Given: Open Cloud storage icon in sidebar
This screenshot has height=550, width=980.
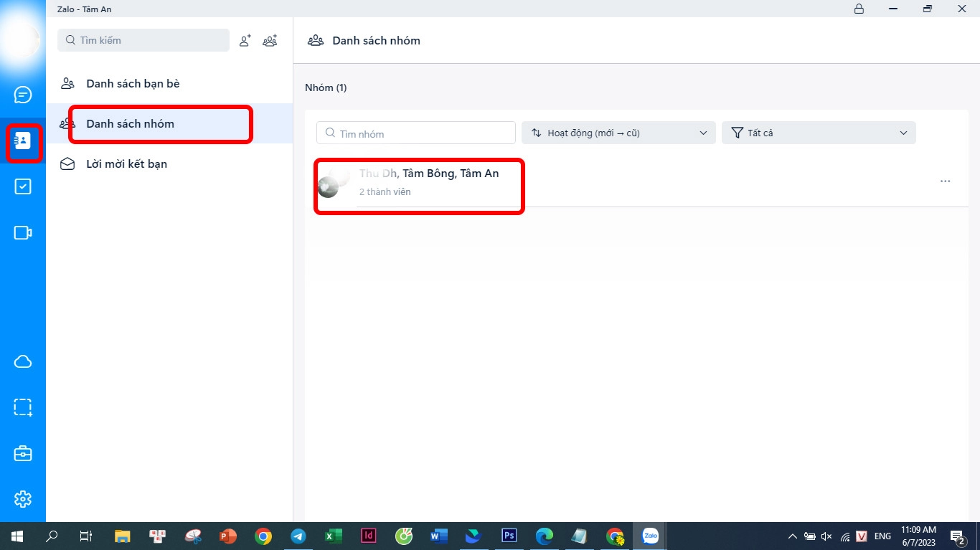Looking at the screenshot, I should [x=23, y=361].
